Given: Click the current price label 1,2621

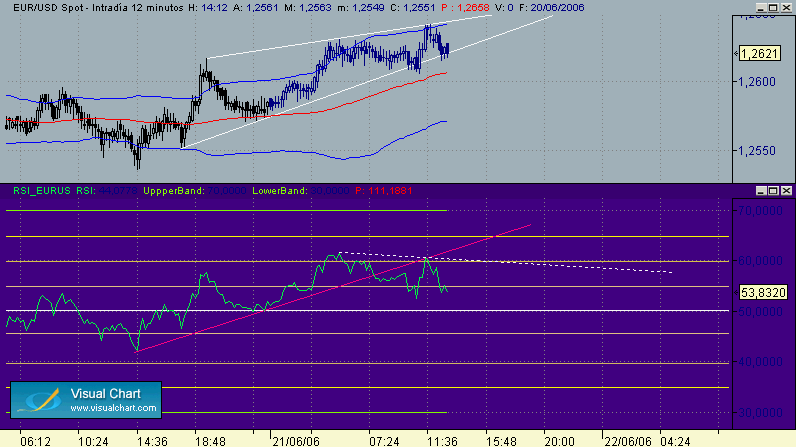Looking at the screenshot, I should point(759,54).
